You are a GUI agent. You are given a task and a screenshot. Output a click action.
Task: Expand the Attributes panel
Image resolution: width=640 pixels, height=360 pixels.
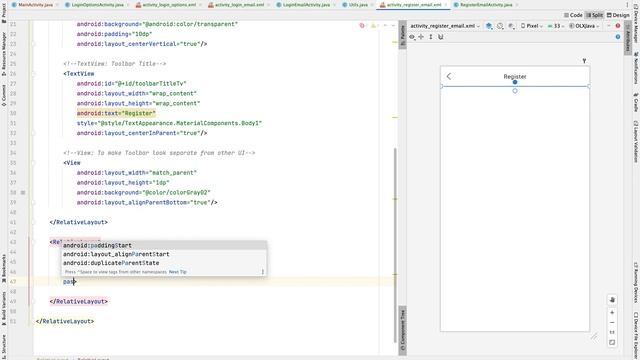tap(628, 37)
